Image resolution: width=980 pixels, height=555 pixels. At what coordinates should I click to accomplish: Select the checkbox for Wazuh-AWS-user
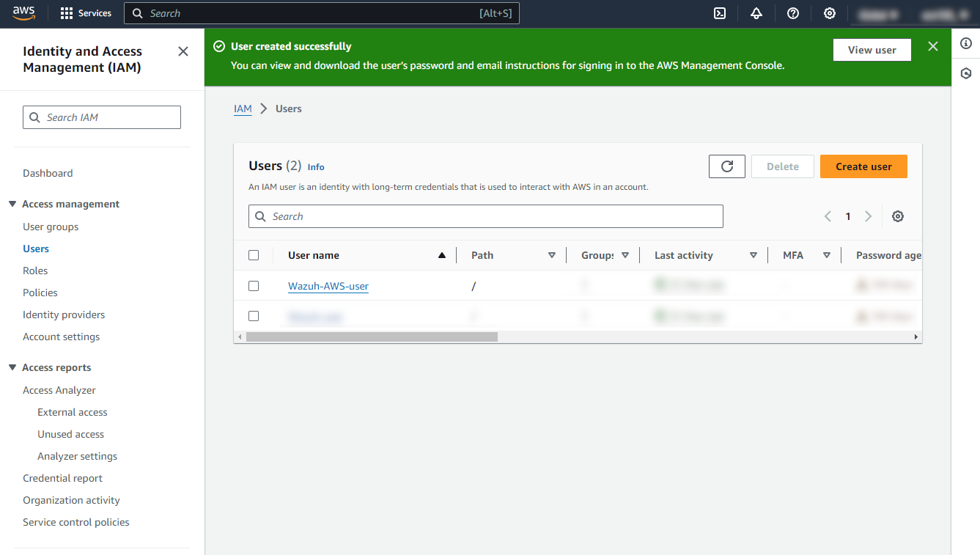click(254, 286)
